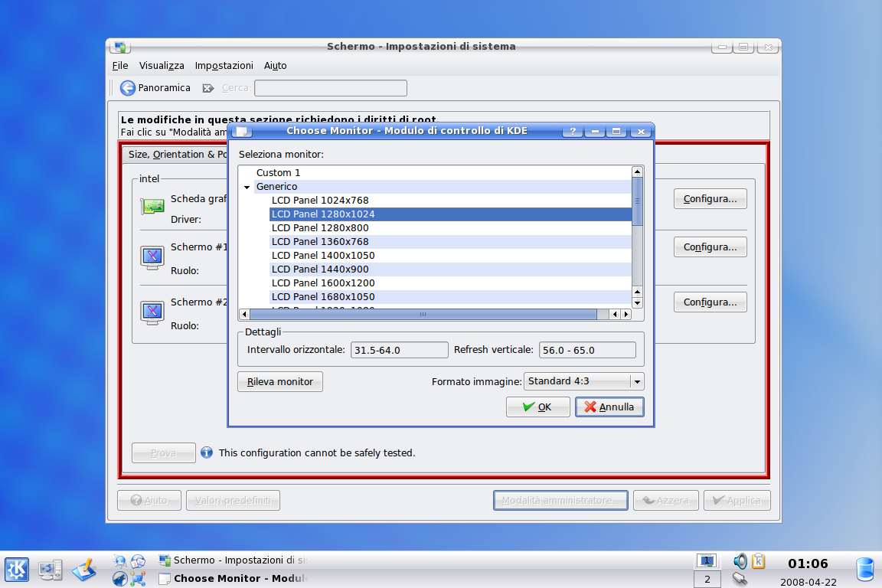Click the Panoramica back icon
The height and width of the screenshot is (588, 882).
point(128,88)
